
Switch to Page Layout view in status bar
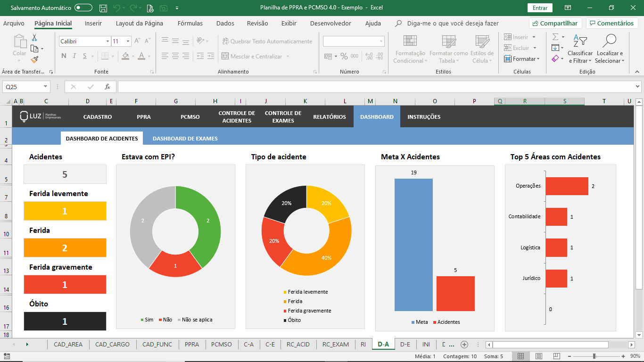(539, 356)
